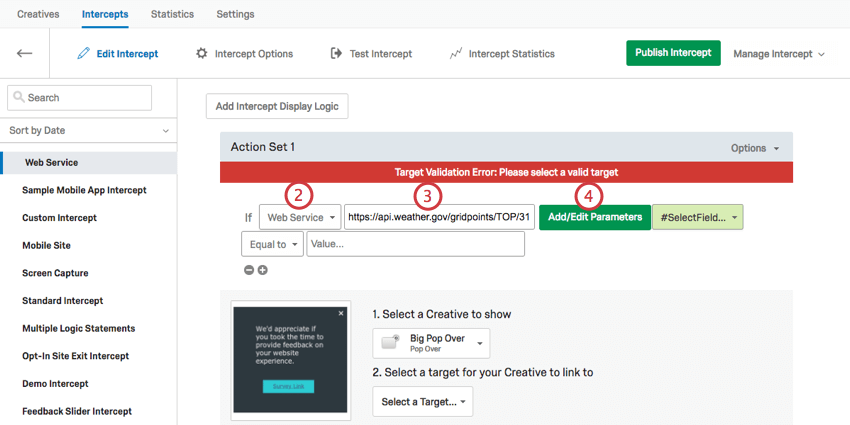Click the back arrow icon

pos(25,53)
